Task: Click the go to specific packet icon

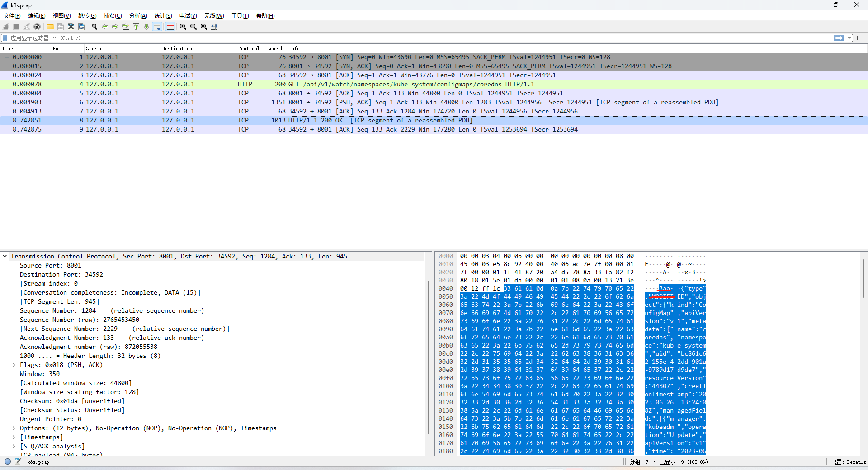Action: click(126, 27)
